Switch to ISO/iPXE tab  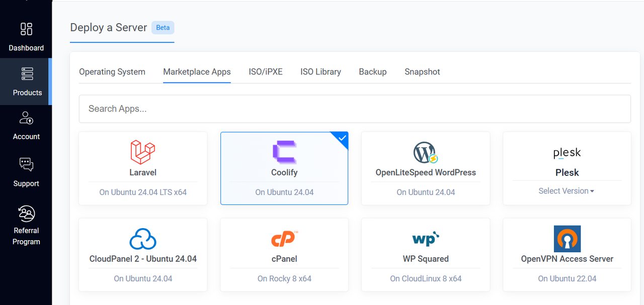tap(266, 72)
